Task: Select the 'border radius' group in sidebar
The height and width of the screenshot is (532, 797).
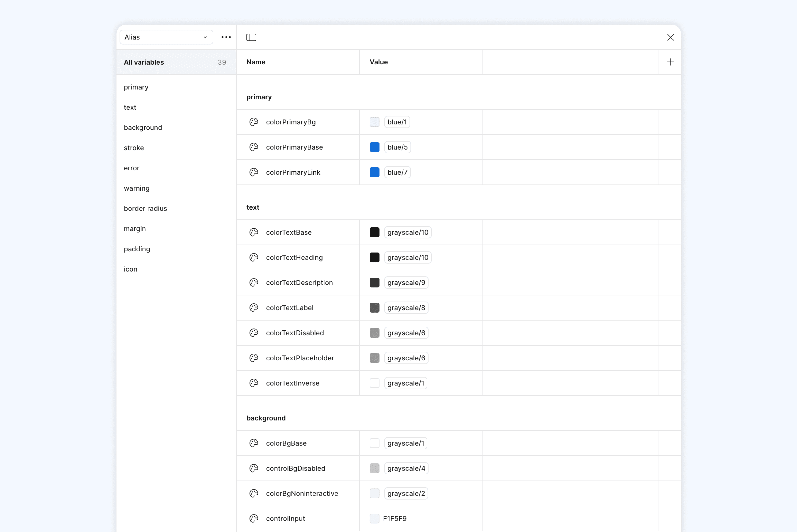Action: tap(145, 209)
